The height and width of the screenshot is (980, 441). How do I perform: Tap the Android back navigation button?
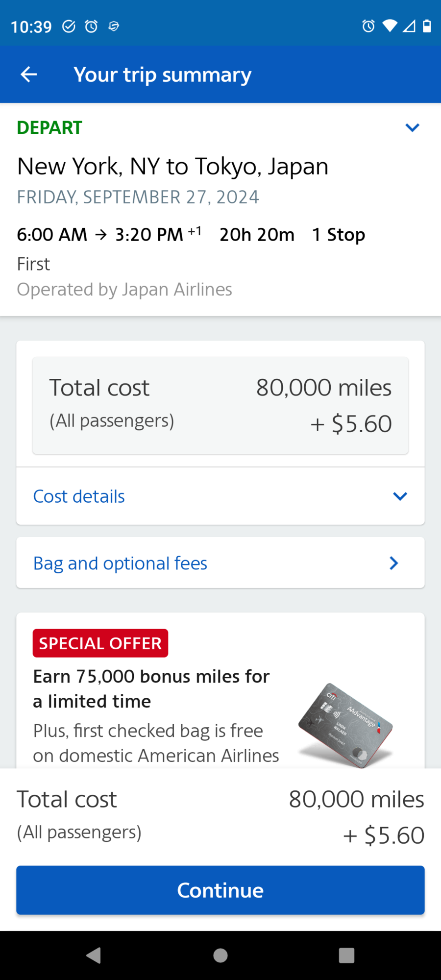(94, 955)
